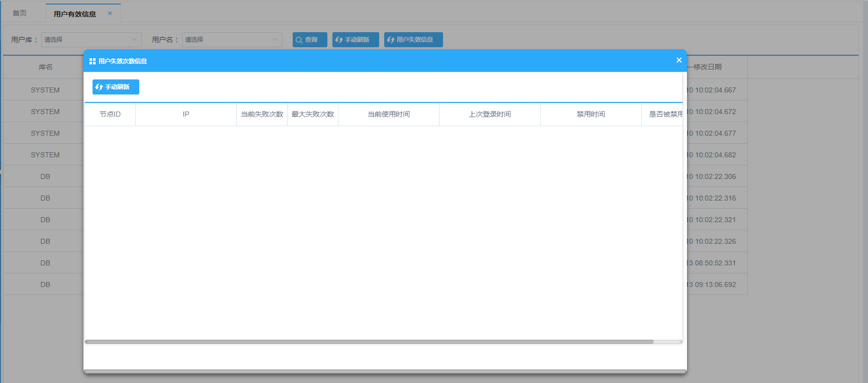Click the background 手动刷新 toolbar button
The image size is (868, 383).
(356, 40)
